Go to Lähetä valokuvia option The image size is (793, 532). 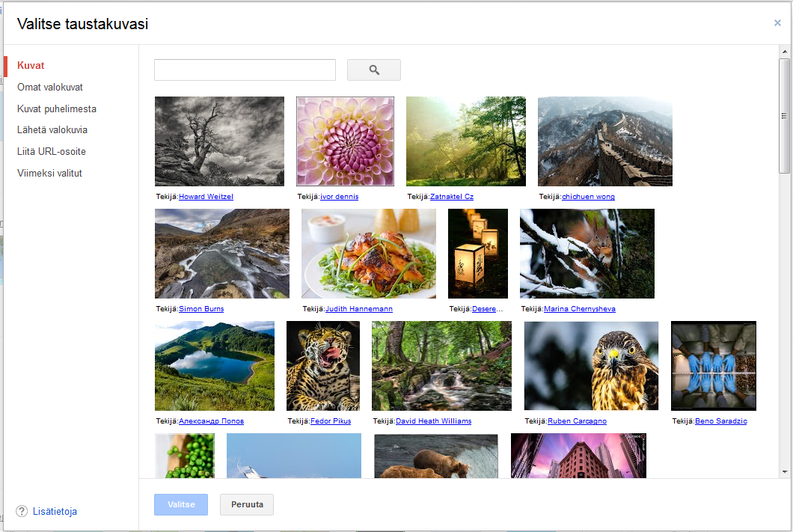(52, 129)
